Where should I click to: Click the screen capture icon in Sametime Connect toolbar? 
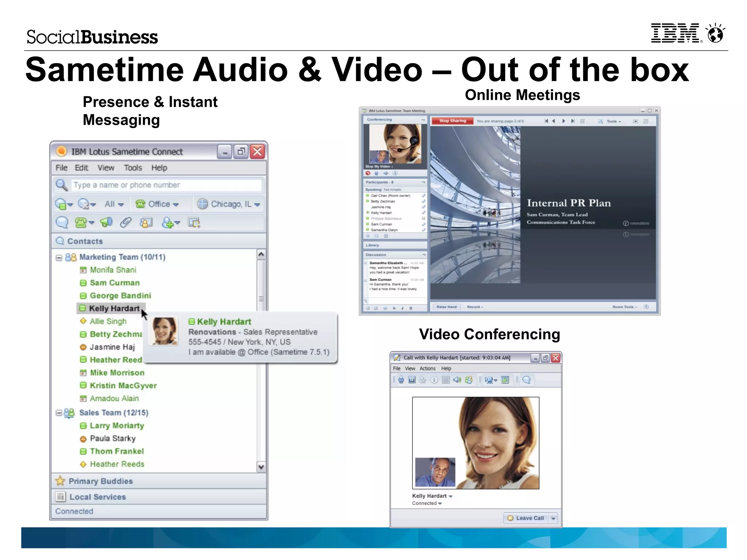[x=194, y=222]
